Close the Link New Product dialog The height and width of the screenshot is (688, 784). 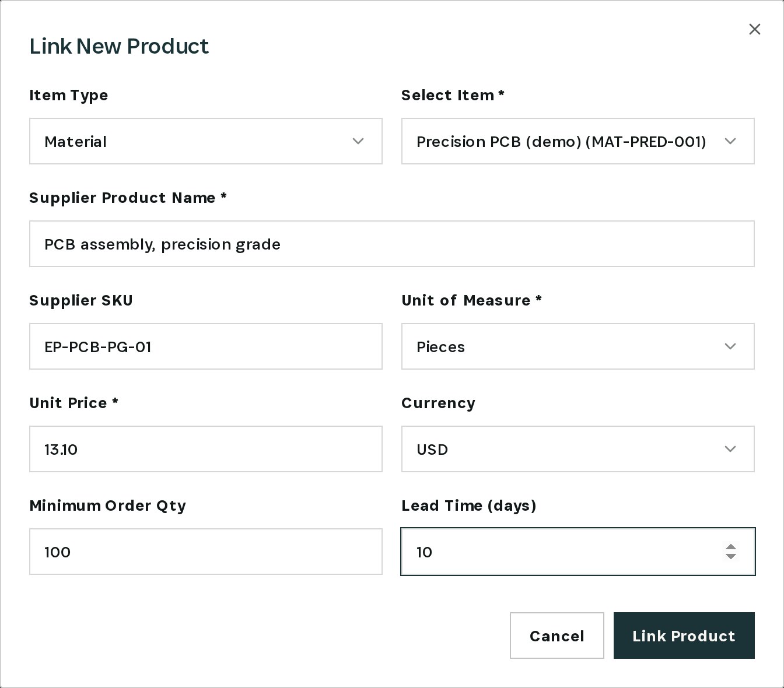tap(754, 29)
